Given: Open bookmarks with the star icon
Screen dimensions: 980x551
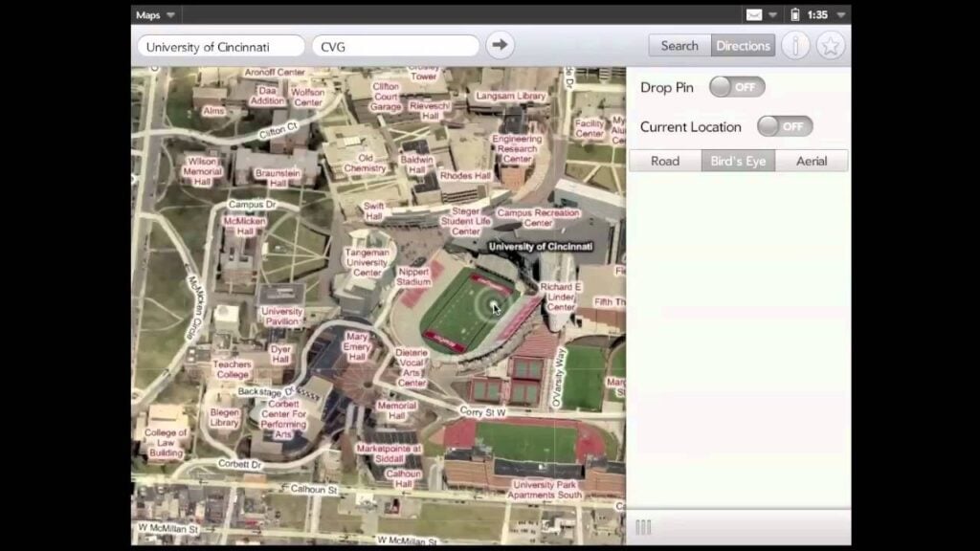Looking at the screenshot, I should (831, 45).
